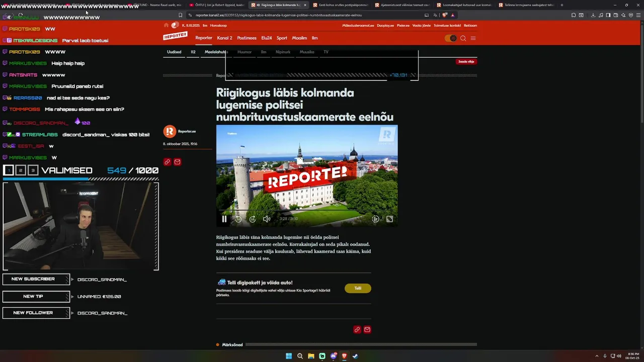This screenshot has height=362, width=644.
Task: Open the Duoplay.ee link
Action: point(385,25)
